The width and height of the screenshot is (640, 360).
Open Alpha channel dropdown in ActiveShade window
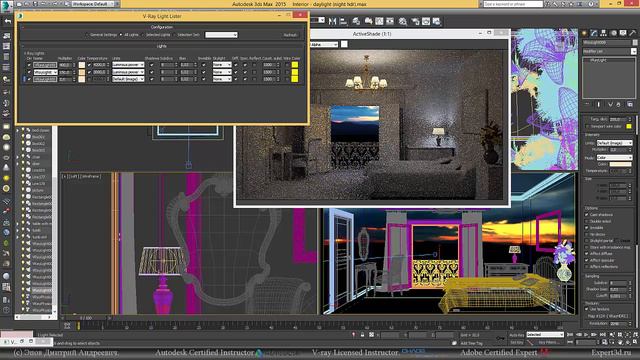coord(324,44)
